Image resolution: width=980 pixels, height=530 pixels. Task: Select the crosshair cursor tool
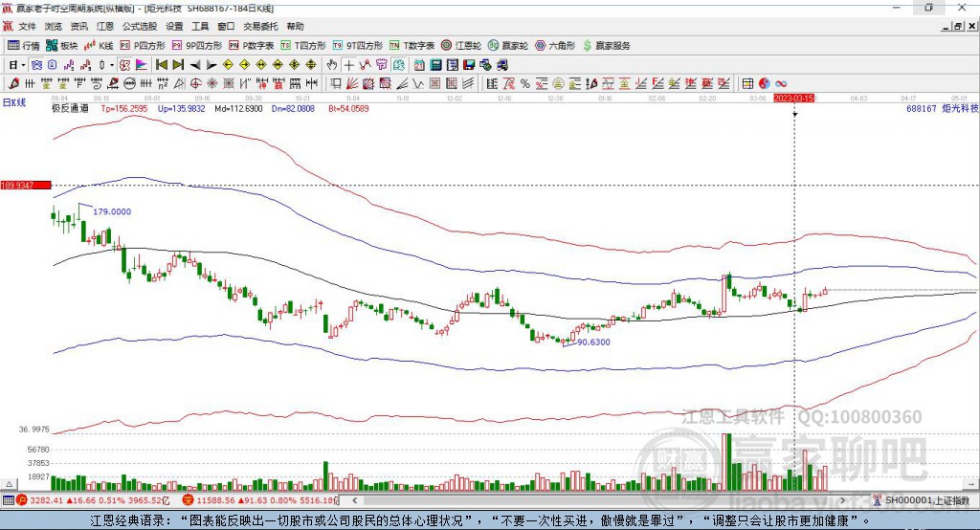(349, 65)
